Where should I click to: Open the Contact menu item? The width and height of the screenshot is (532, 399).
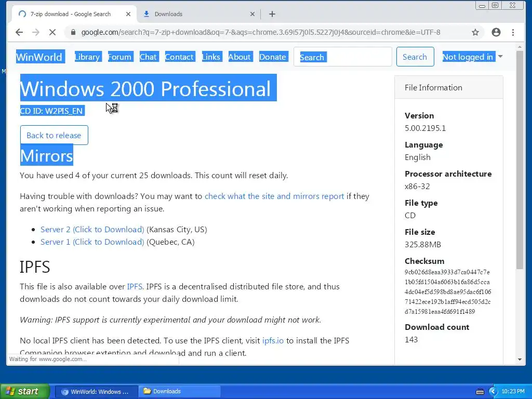tap(179, 57)
